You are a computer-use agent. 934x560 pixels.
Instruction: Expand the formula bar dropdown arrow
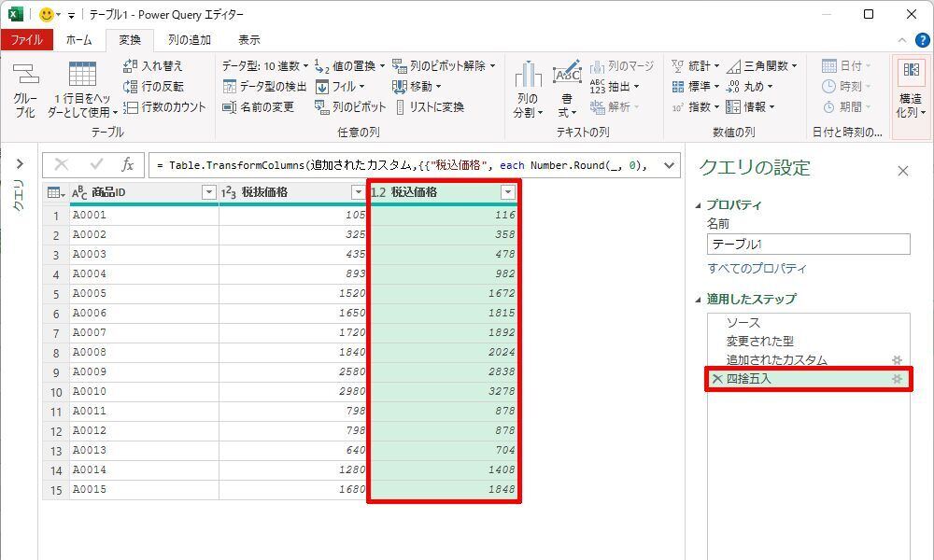(668, 165)
